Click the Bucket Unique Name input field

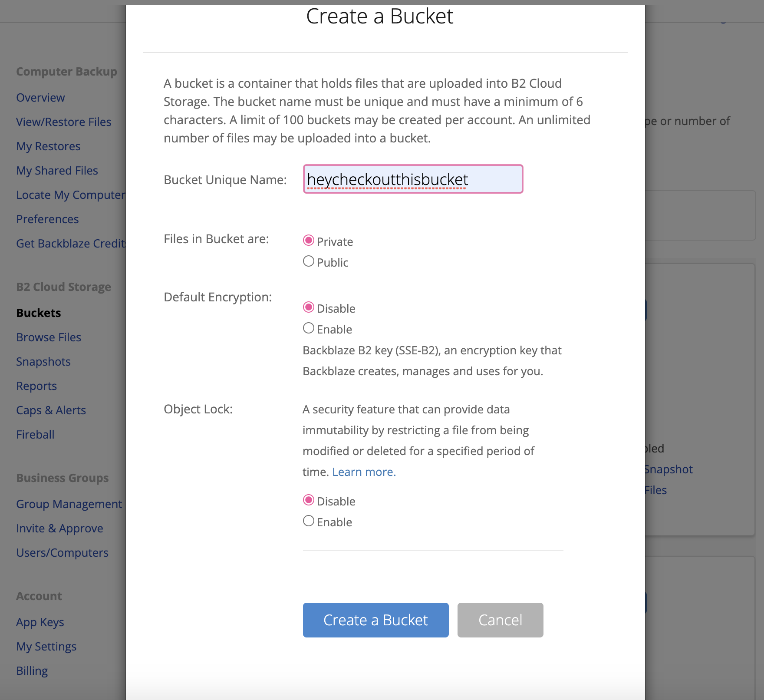[x=413, y=179]
